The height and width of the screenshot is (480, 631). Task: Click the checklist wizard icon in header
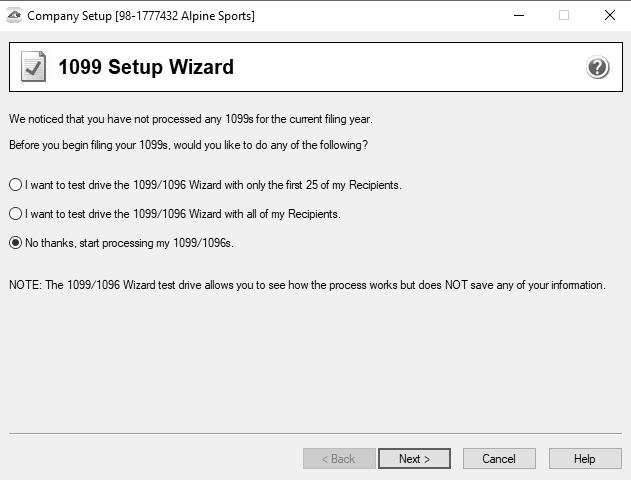[33, 67]
